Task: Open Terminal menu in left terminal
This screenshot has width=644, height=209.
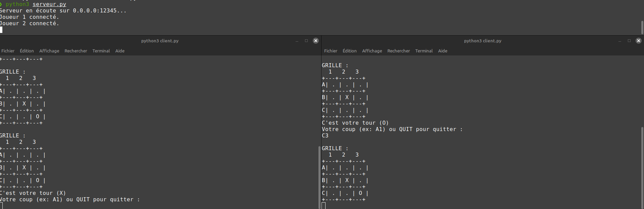Action: (x=101, y=51)
